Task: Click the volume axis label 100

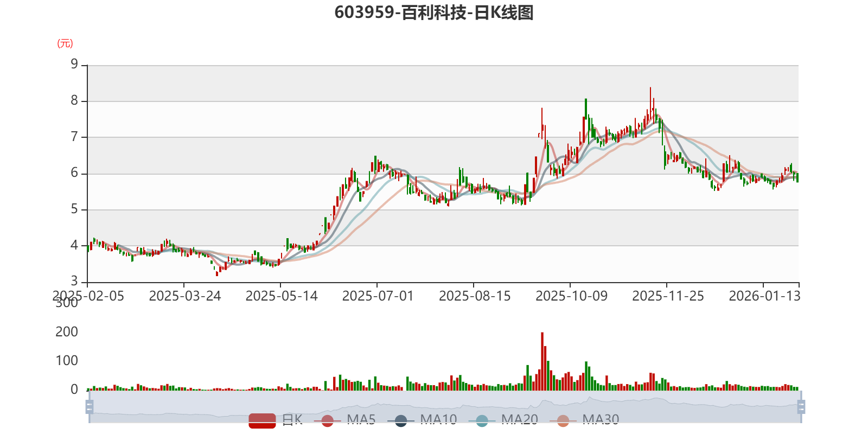Action: coord(67,360)
